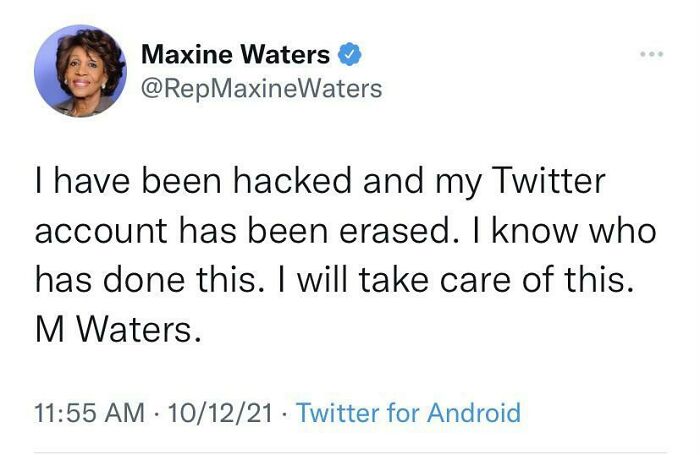The image size is (700, 455).
Task: Click the Twitter for Android source link
Action: (408, 412)
